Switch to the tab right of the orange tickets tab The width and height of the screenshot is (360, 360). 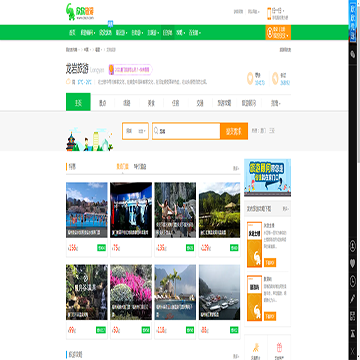pyautogui.click(x=140, y=166)
